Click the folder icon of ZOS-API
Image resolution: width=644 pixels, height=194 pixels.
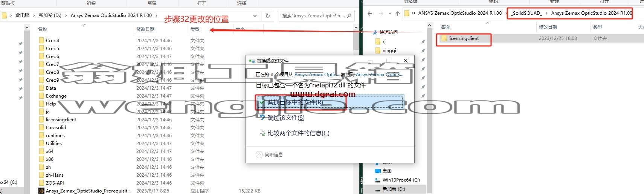click(x=42, y=183)
